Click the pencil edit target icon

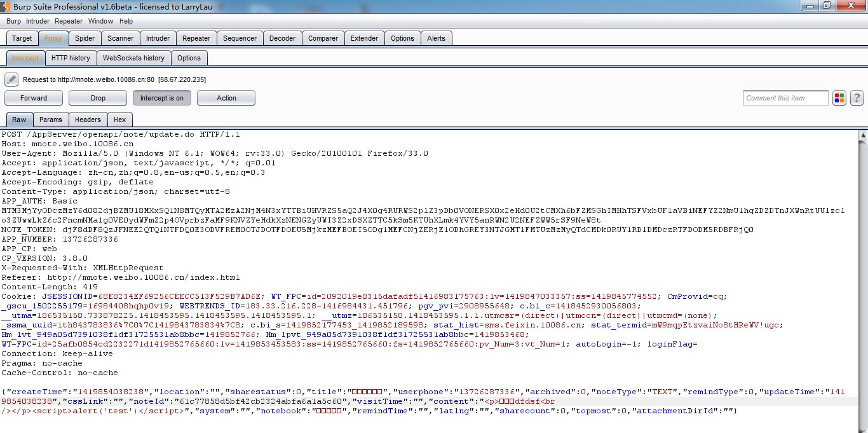pos(11,79)
